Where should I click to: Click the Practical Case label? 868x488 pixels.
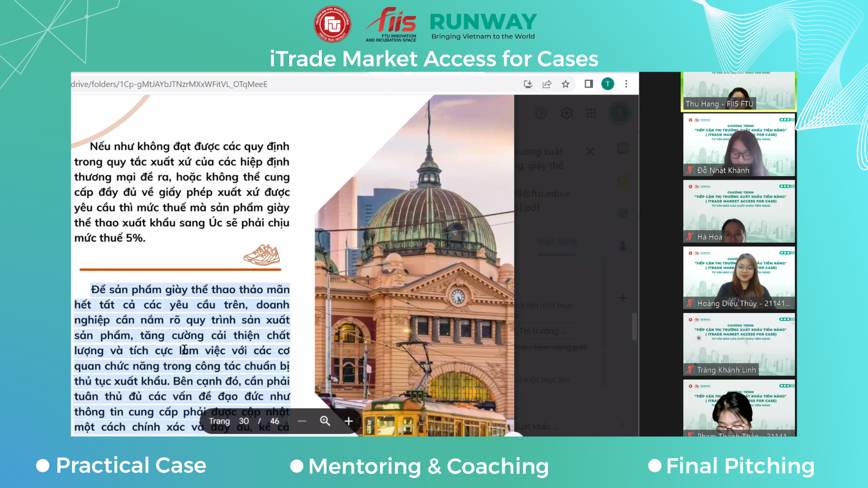(131, 465)
